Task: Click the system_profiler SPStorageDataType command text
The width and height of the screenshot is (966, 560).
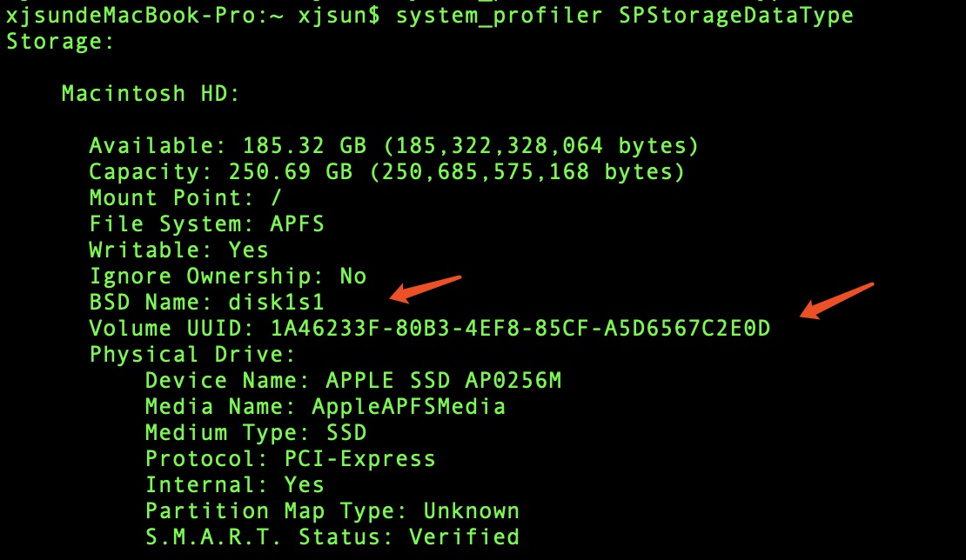Action: tap(625, 16)
